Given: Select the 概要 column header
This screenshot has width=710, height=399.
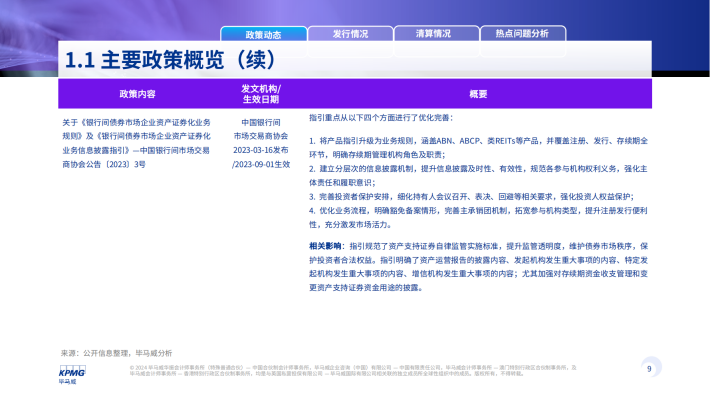Looking at the screenshot, I should [x=478, y=94].
